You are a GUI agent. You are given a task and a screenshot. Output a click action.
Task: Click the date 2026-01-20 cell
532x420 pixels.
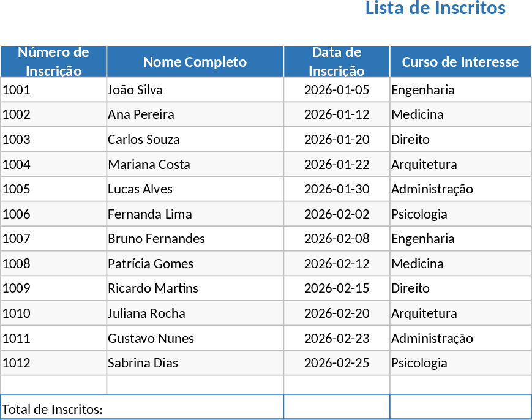337,140
